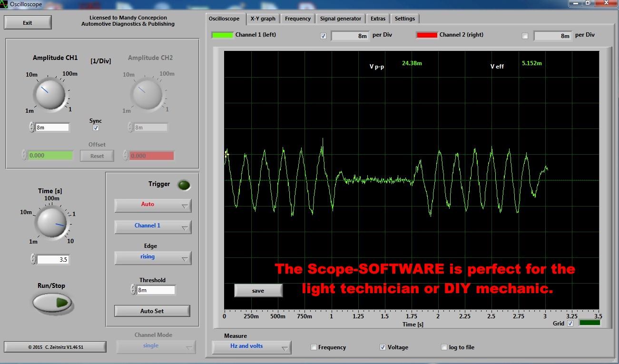Click the green Trigger indicator LED
The height and width of the screenshot is (364, 619).
tap(184, 185)
